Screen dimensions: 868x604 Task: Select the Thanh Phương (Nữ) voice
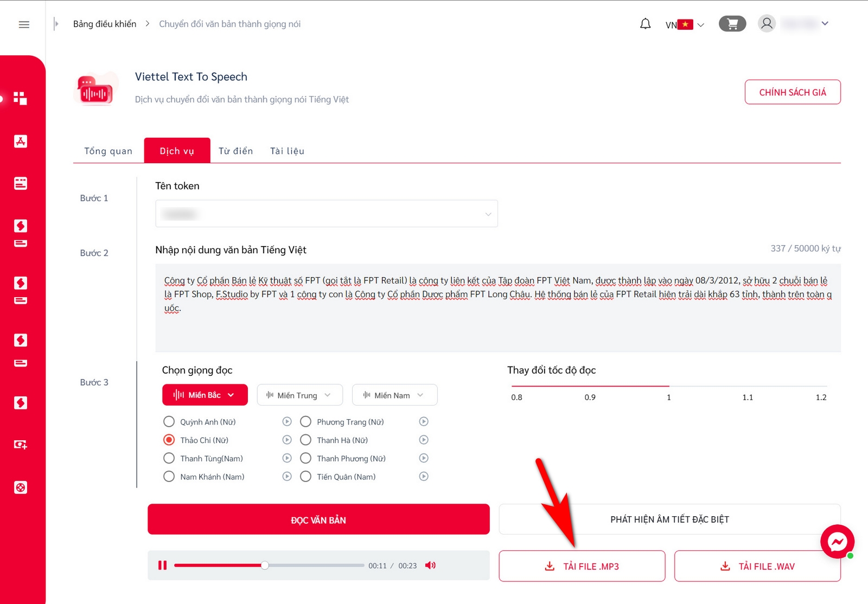(306, 458)
